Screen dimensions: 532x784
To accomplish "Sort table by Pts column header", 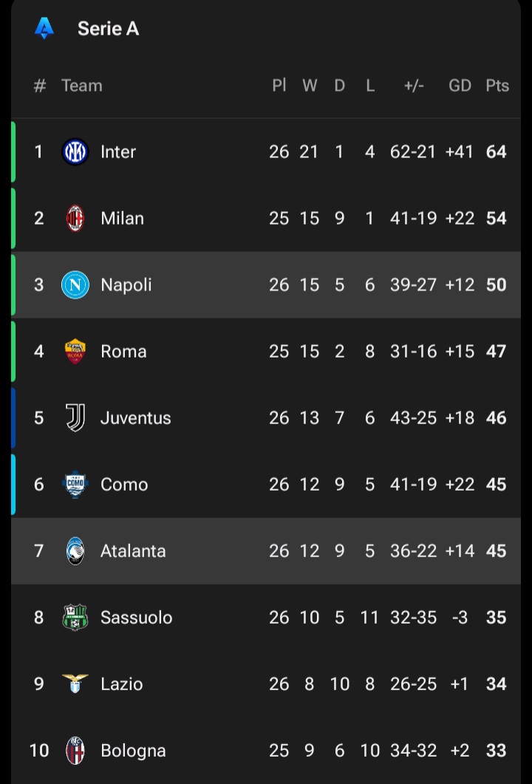I will 497,86.
